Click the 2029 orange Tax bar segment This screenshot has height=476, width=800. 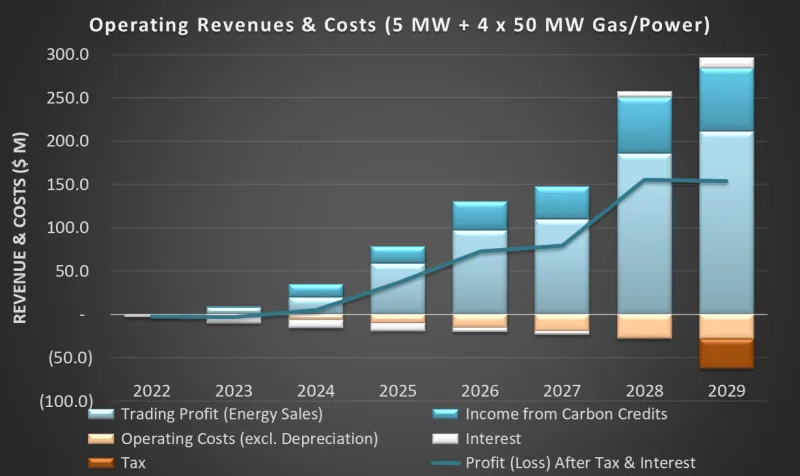(x=727, y=354)
